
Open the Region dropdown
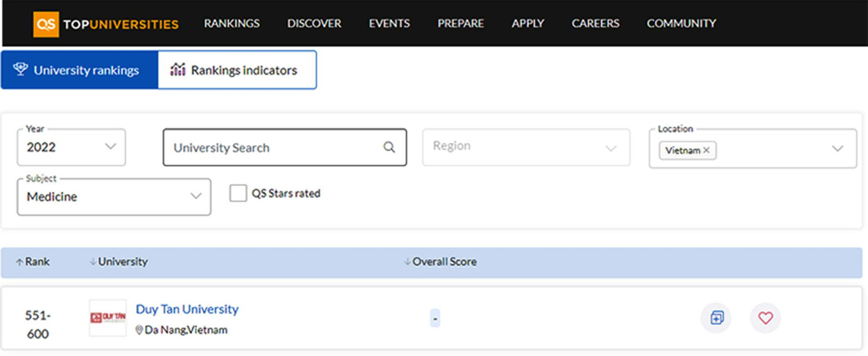pyautogui.click(x=526, y=147)
